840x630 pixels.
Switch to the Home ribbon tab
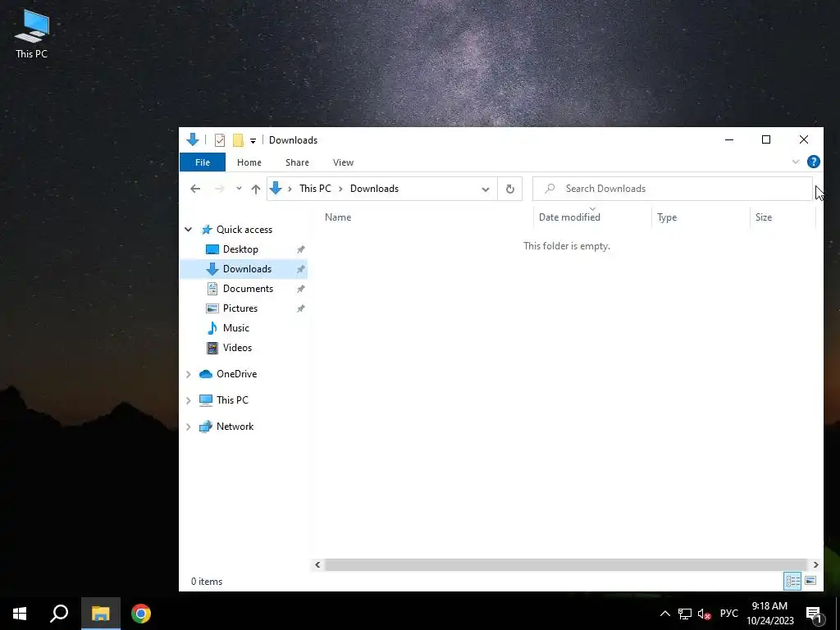point(249,162)
